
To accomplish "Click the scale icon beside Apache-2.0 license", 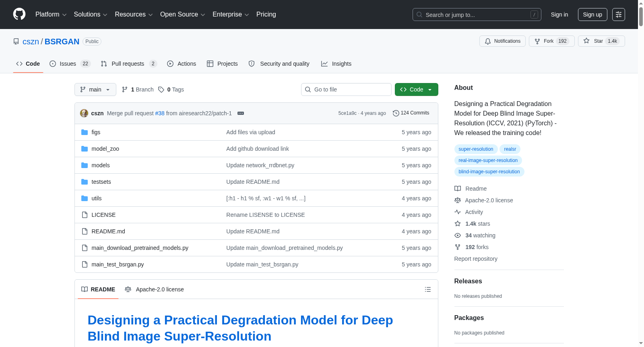I will [458, 200].
